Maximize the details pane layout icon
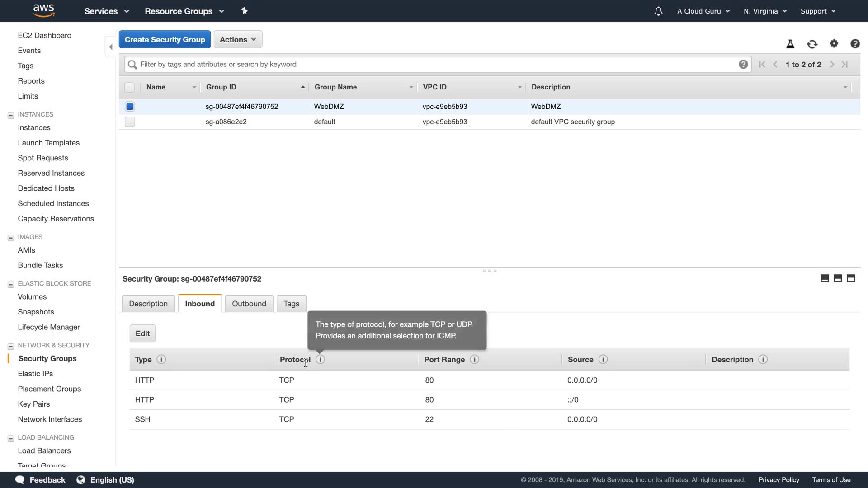Viewport: 868px width, 488px height. 851,278
